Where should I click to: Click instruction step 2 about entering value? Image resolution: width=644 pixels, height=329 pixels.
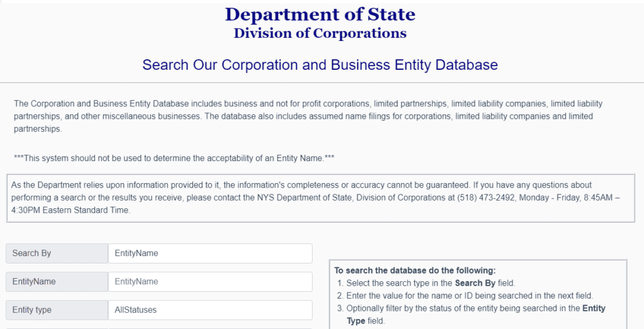tap(470, 296)
